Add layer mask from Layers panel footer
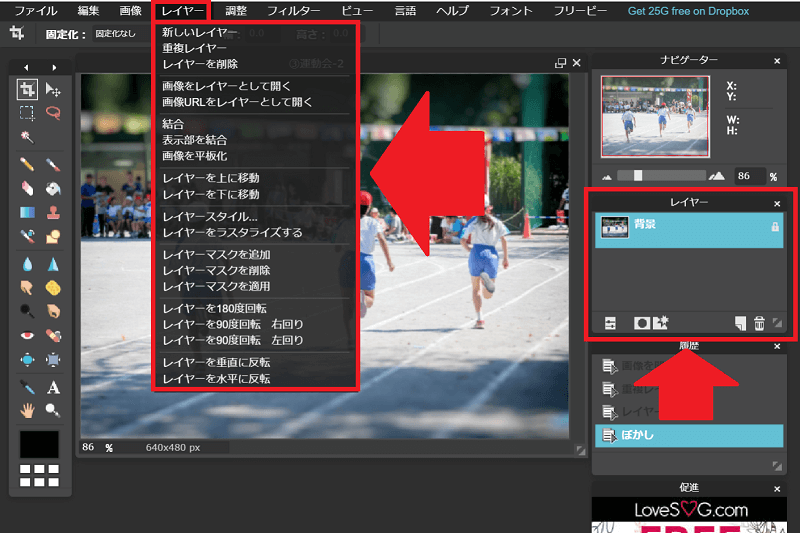This screenshot has height=533, width=800. click(x=642, y=323)
